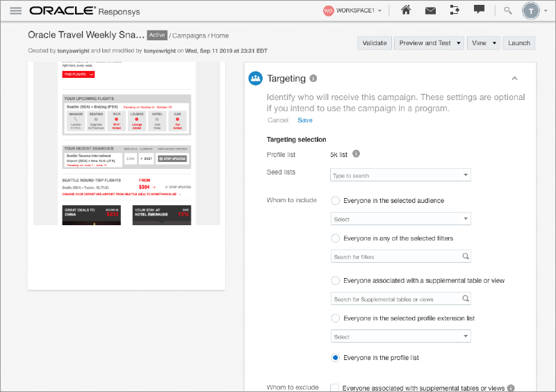Open the user avatar T menu

(530, 11)
